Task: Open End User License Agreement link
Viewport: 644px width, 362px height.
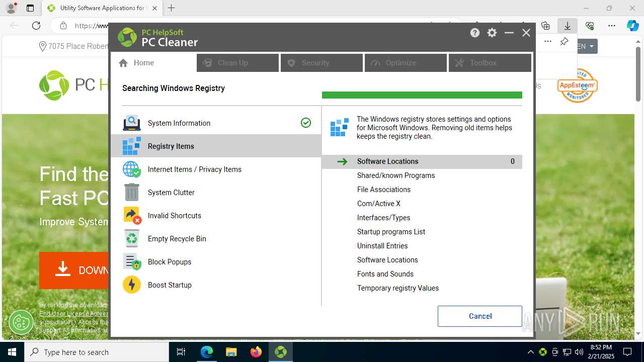Action: pyautogui.click(x=73, y=314)
